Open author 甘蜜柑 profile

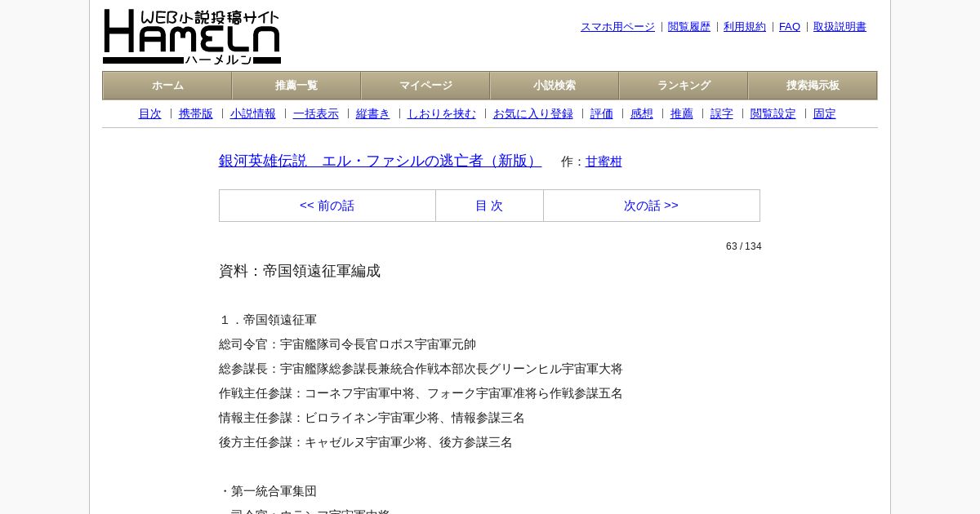pos(604,162)
